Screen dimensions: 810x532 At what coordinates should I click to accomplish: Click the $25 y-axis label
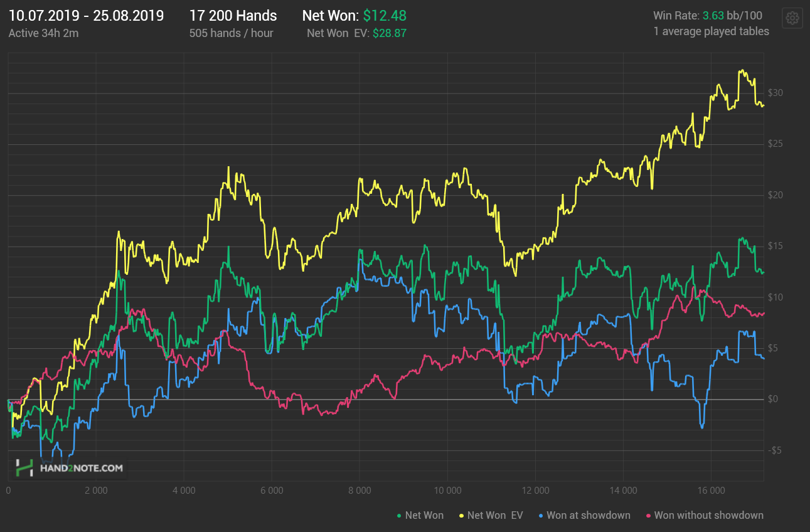coord(775,144)
